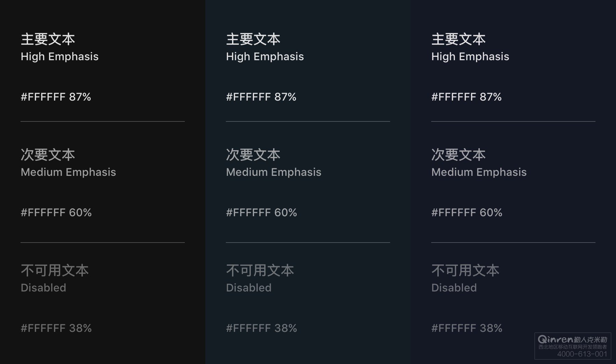Select 次要文本 heading in the left black column
The image size is (616, 364).
pyautogui.click(x=48, y=155)
